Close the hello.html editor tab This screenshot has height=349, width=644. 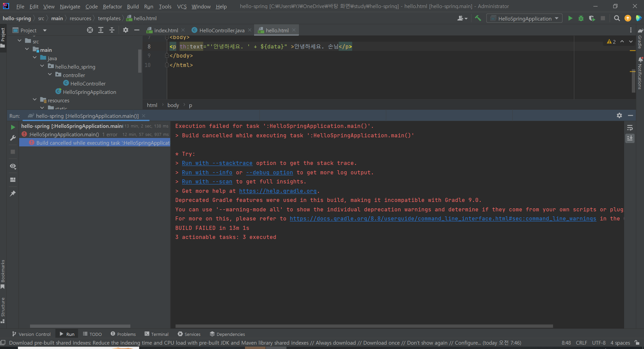pyautogui.click(x=294, y=30)
